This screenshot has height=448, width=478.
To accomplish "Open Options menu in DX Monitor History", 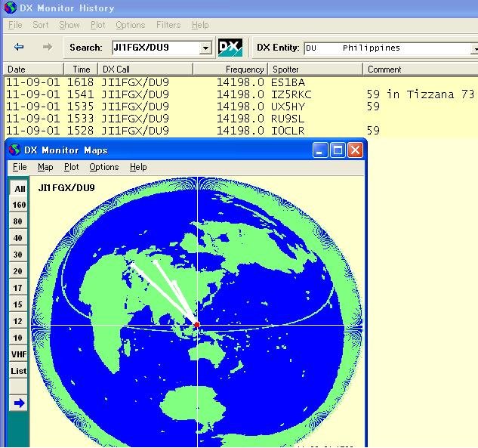I will pos(131,25).
